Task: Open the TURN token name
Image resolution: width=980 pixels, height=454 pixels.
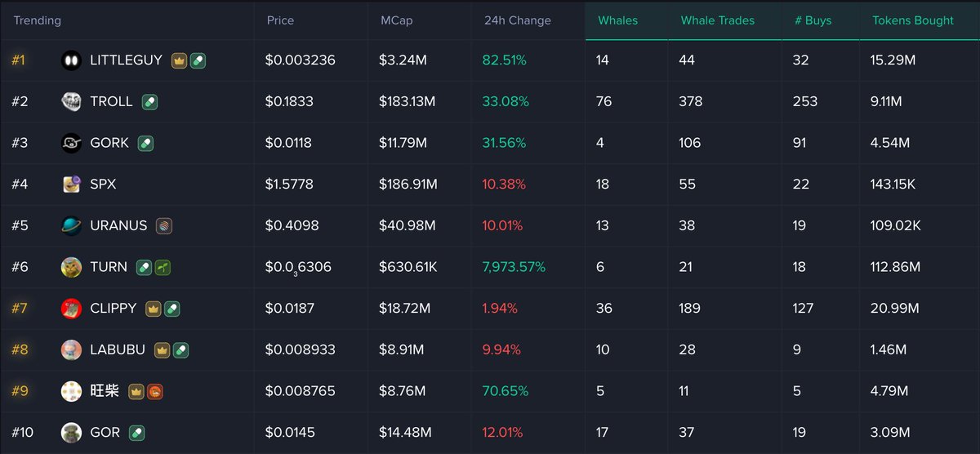Action: click(x=109, y=267)
